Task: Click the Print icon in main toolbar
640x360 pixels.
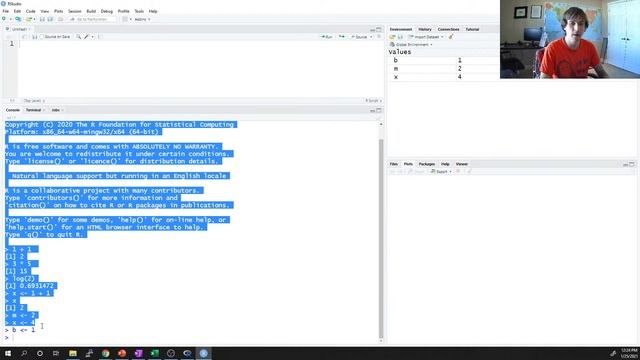Action: click(60, 19)
